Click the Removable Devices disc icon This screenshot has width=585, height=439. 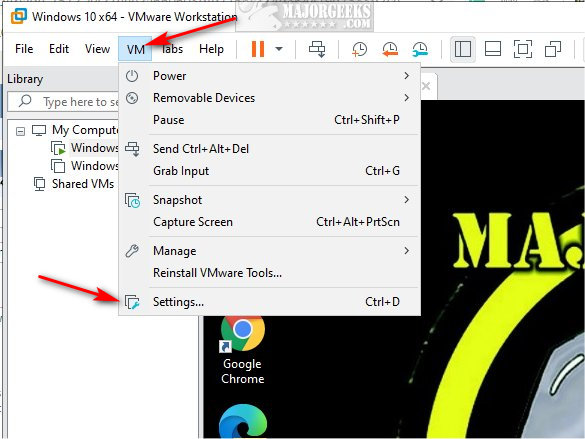pos(132,98)
